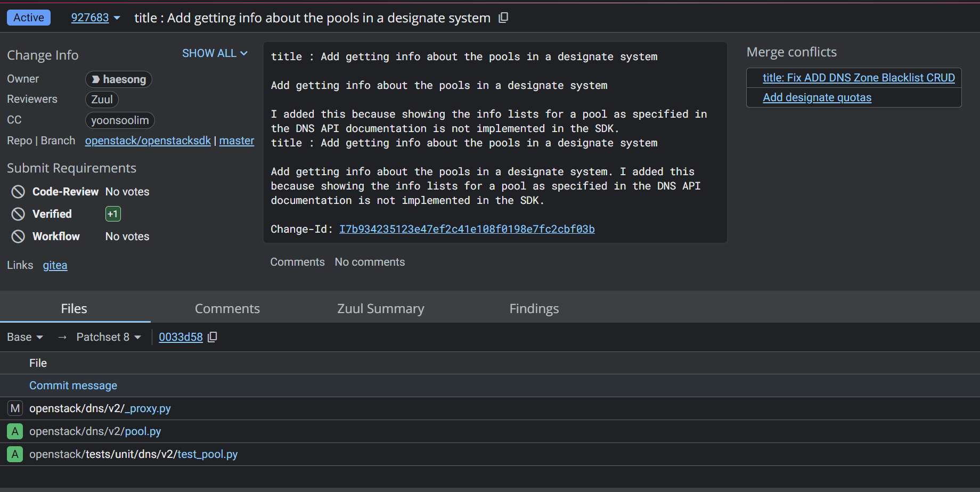Screen dimensions: 980x492
Task: Click the M badge for _proxy.py
Action: point(15,408)
